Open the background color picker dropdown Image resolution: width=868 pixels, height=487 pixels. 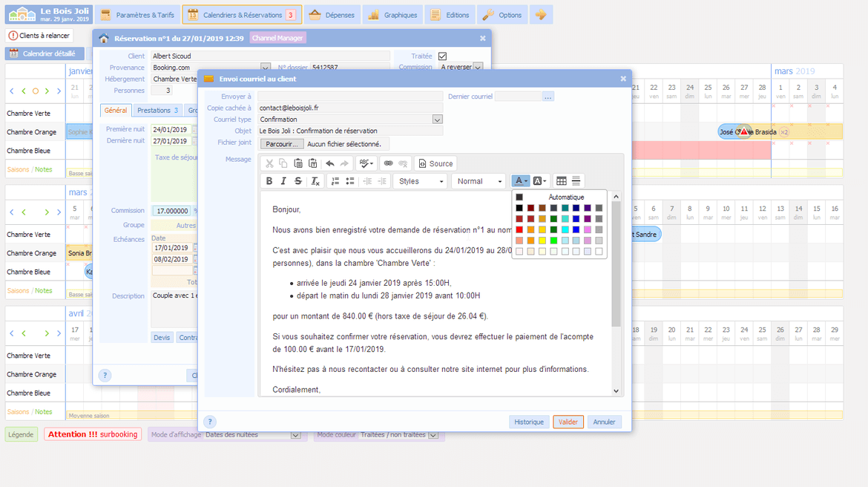[540, 181]
